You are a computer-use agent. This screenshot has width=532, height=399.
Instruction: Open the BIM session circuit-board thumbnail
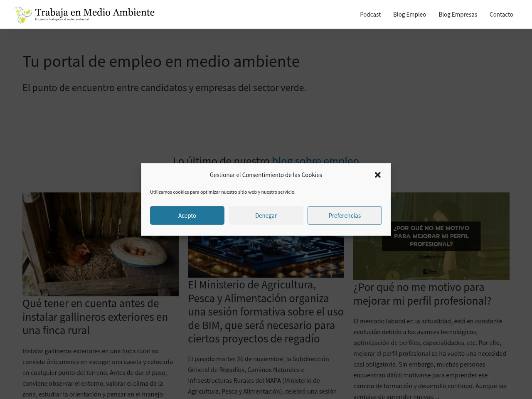coord(266,256)
